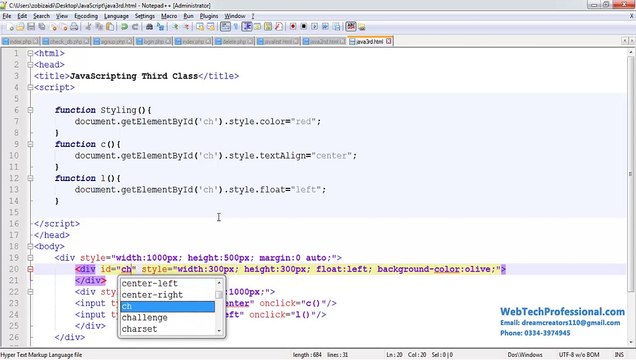
Task: Collapse the div fold marker on line 19
Action: click(30, 257)
